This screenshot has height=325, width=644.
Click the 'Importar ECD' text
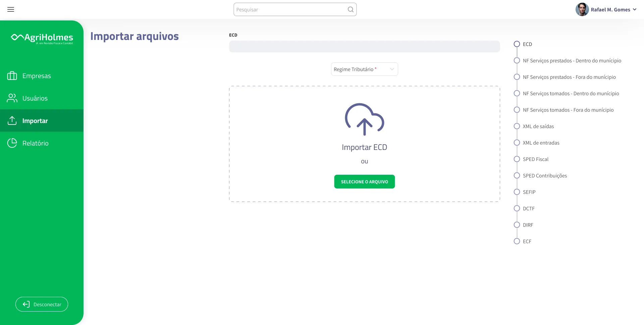coord(365,147)
